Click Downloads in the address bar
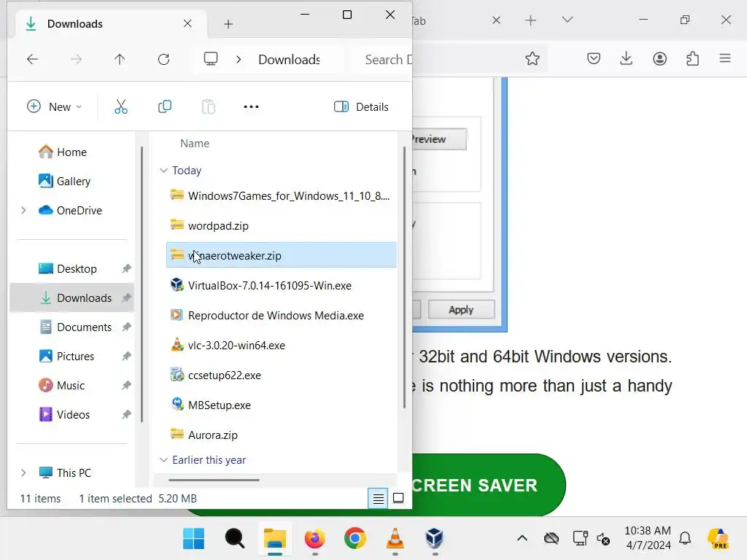This screenshot has height=560, width=747. (289, 60)
